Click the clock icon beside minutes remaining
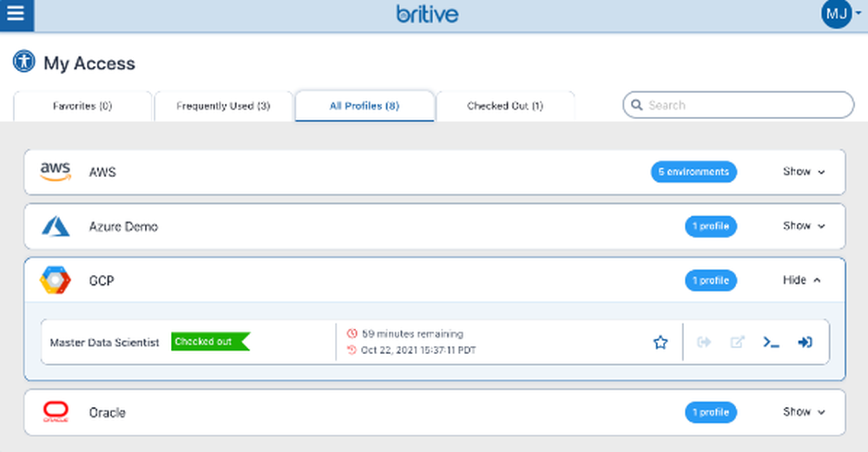Screen dimensions: 868x452 pyautogui.click(x=352, y=334)
